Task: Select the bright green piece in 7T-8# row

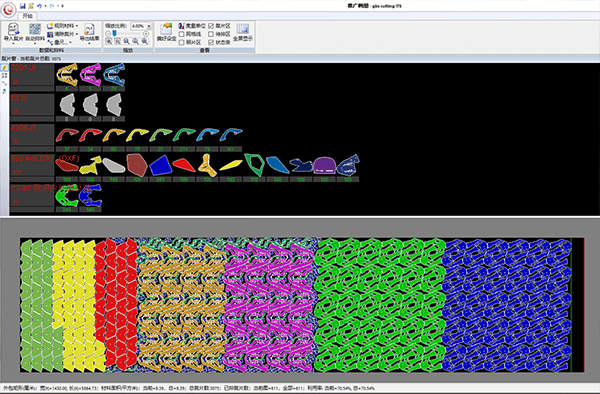Action: click(67, 196)
